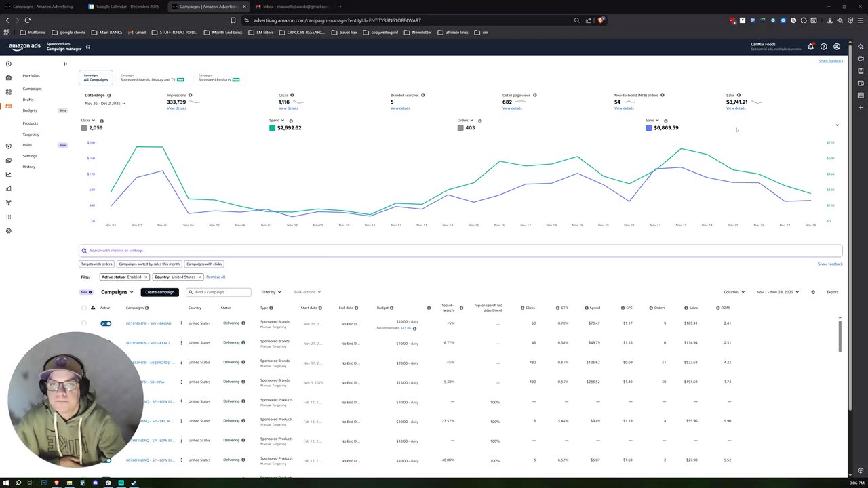Open the browser main menu icon

click(861, 20)
